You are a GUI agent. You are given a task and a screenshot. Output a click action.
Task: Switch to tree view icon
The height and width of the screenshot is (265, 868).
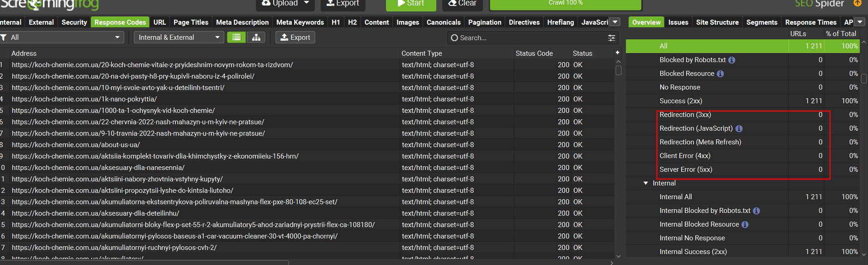[256, 37]
